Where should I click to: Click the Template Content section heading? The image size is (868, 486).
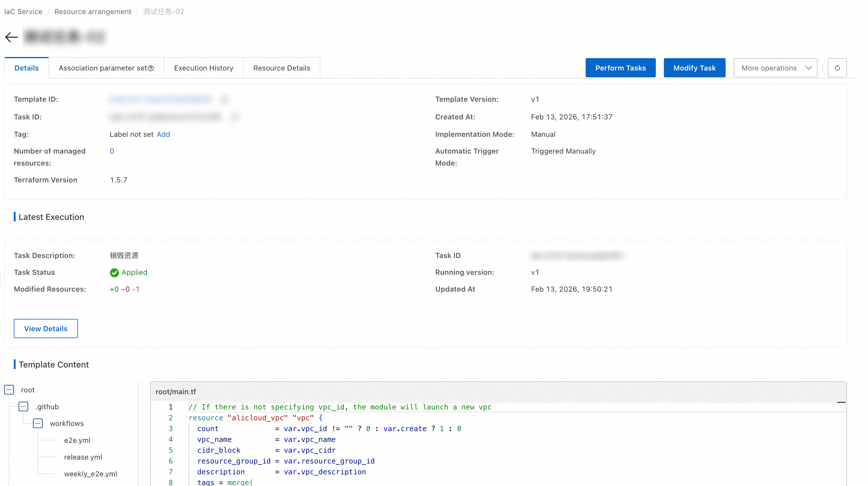click(54, 364)
